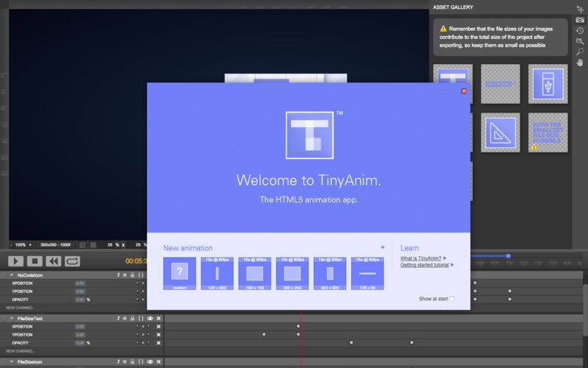Select the asset thumbnail with warning badge
Viewport: 588px width, 368px height.
coord(548,132)
